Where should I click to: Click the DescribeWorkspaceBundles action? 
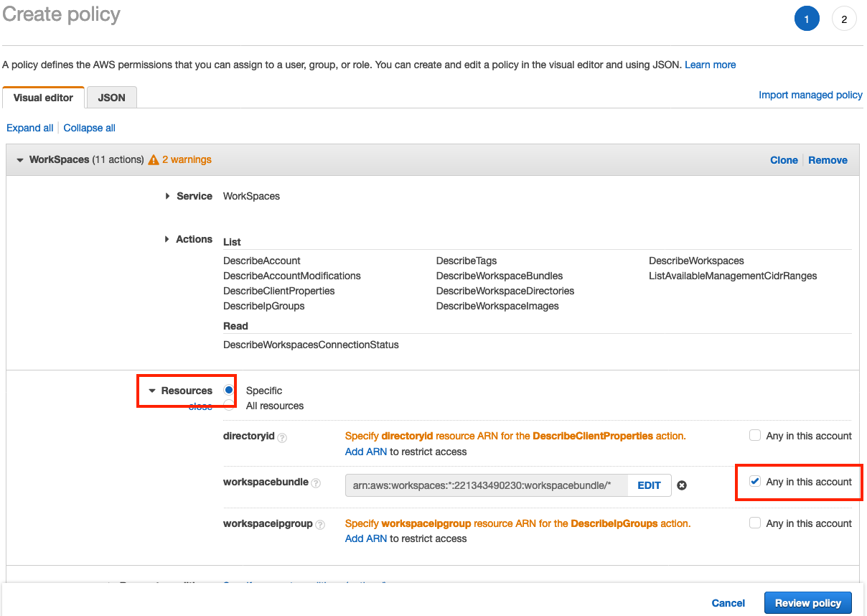(500, 276)
